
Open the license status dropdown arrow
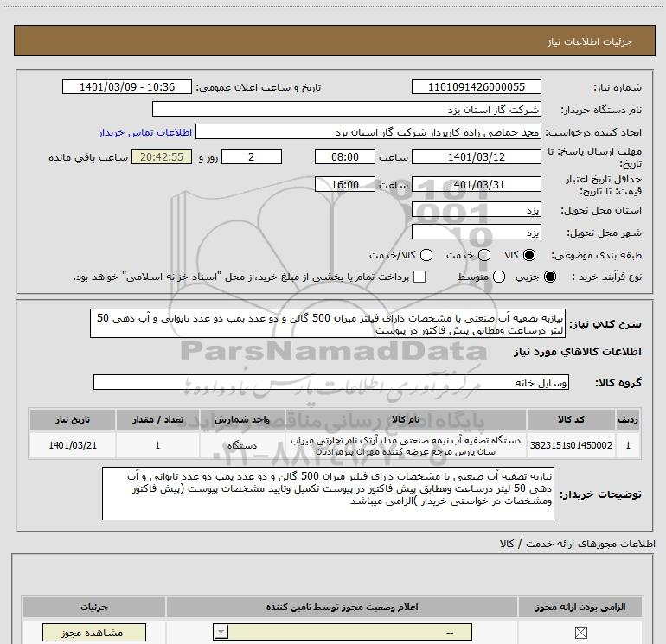[x=221, y=632]
